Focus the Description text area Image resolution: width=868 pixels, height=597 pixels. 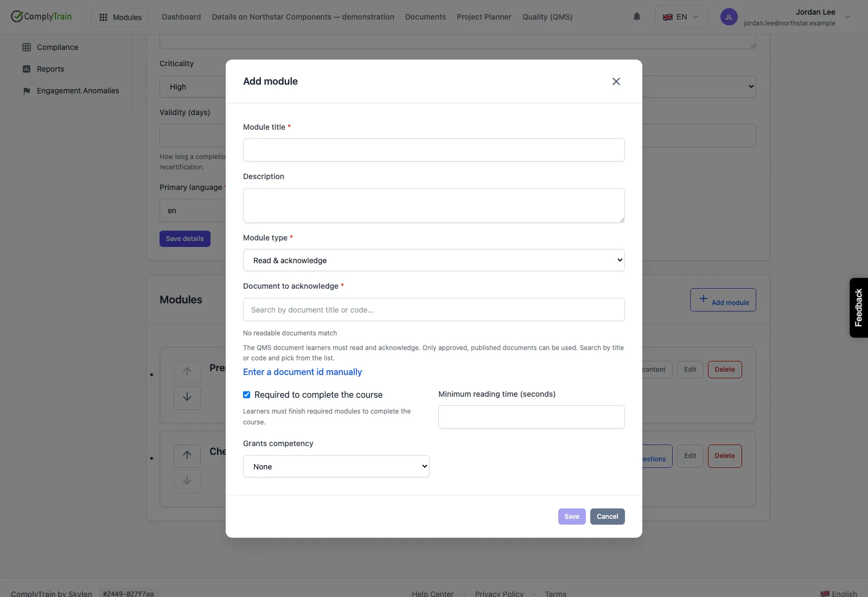pyautogui.click(x=433, y=206)
